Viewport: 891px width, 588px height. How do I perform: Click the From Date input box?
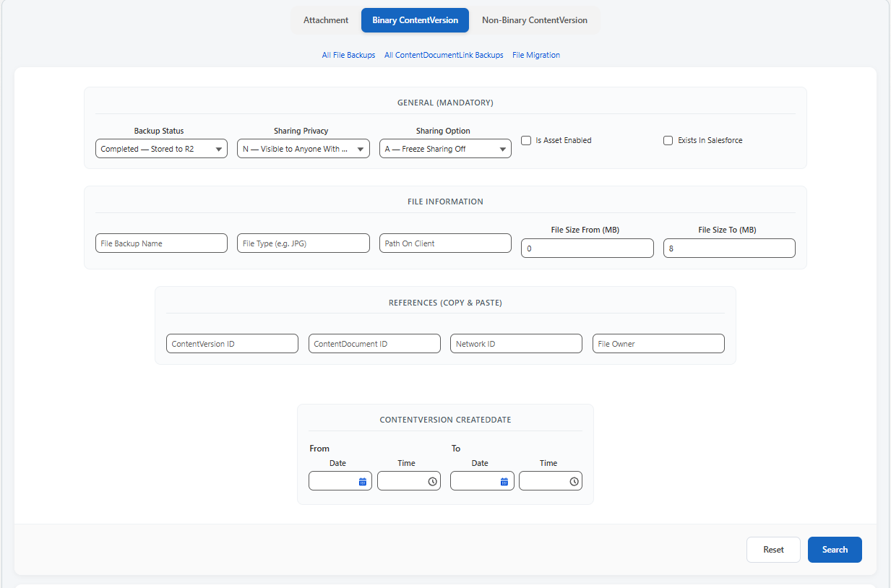pyautogui.click(x=340, y=481)
